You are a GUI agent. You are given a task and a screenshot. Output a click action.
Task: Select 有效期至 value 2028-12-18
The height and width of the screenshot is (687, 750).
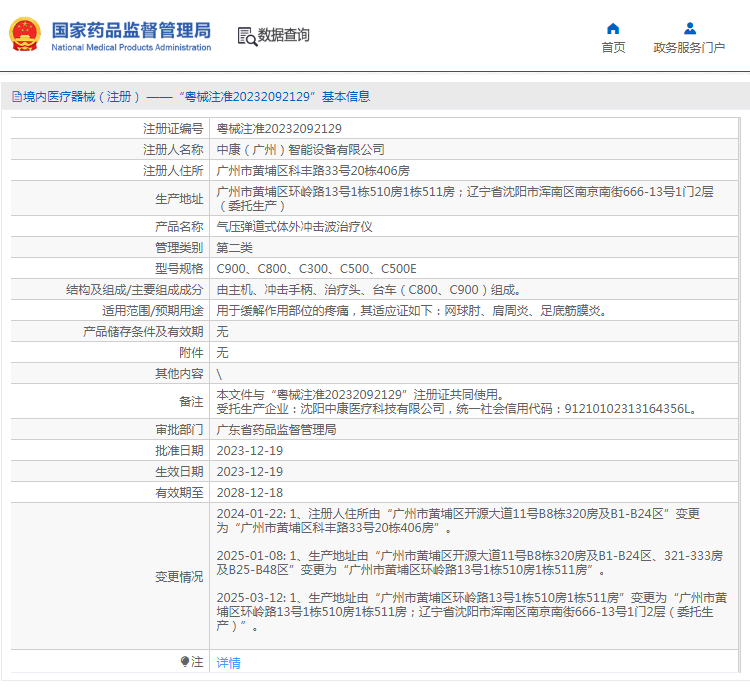pyautogui.click(x=250, y=493)
